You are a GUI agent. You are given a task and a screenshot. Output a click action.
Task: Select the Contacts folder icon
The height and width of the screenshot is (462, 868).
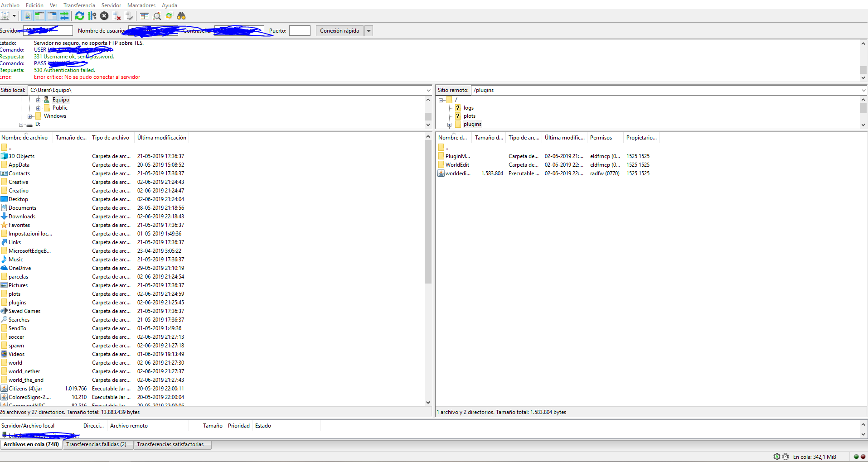click(x=4, y=173)
